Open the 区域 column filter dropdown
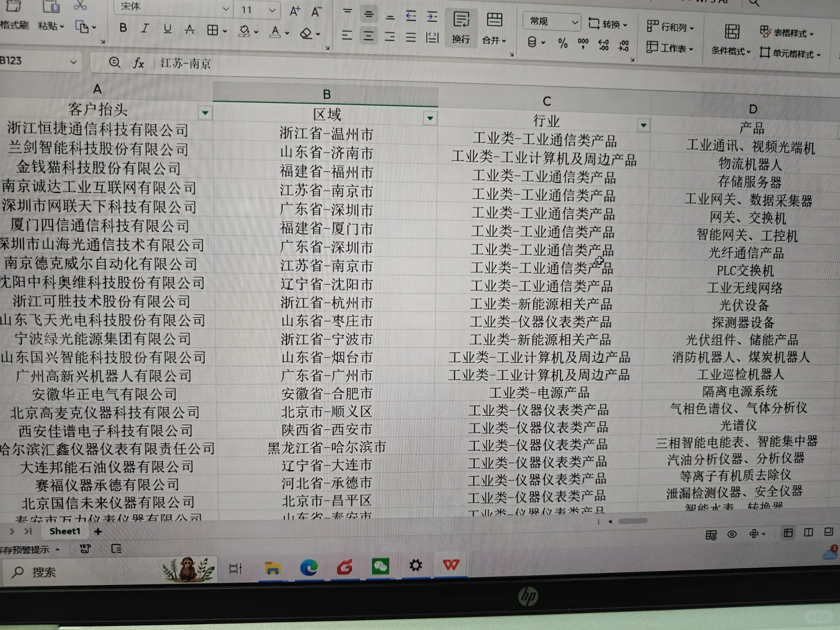Viewport: 840px width, 630px height. 430,118
